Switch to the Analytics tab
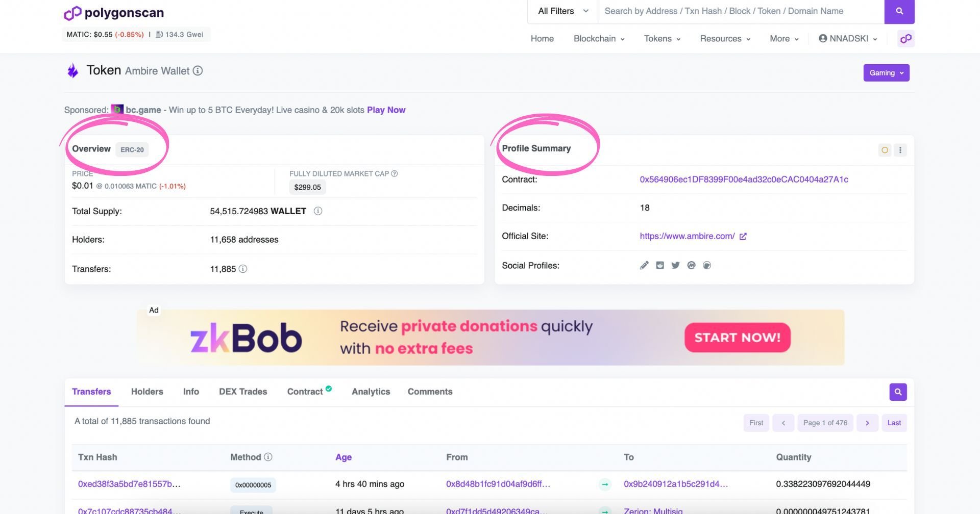 pos(371,392)
